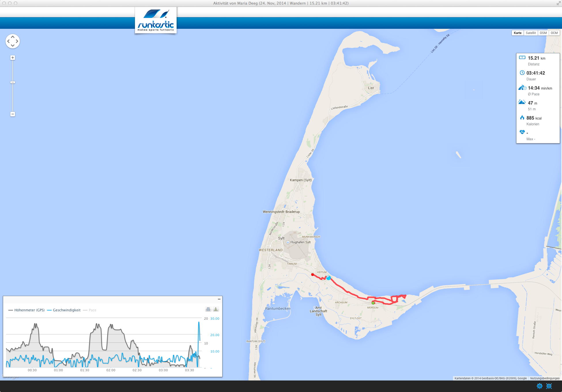Click the heart rate icon in stats
This screenshot has height=392, width=562.
pos(522,132)
